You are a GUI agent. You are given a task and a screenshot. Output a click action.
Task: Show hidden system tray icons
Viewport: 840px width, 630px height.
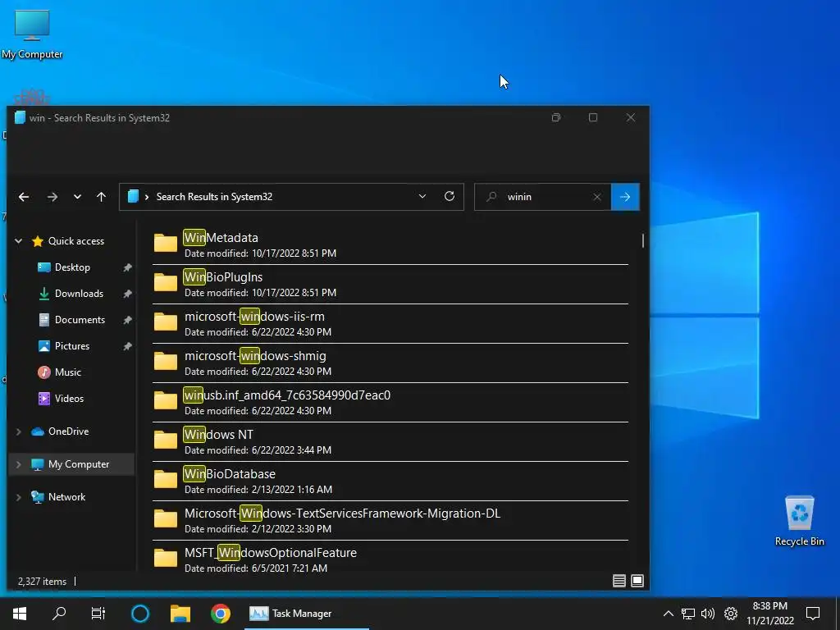[668, 614]
